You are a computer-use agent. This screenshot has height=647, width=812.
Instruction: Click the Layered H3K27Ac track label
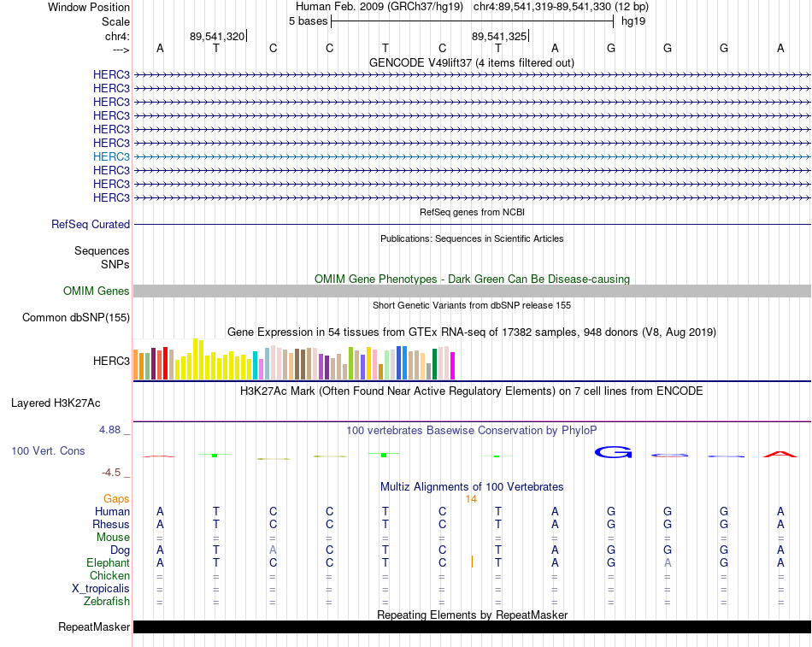(56, 403)
